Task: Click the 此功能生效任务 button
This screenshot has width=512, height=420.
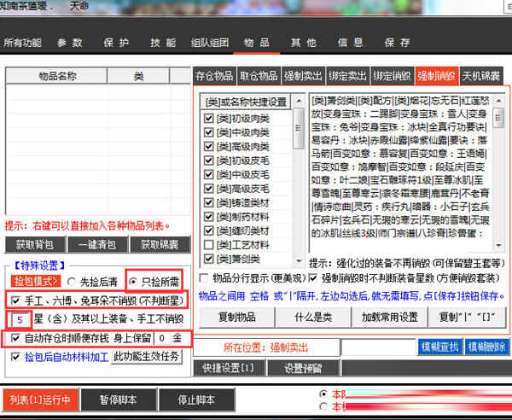Action: (146, 356)
